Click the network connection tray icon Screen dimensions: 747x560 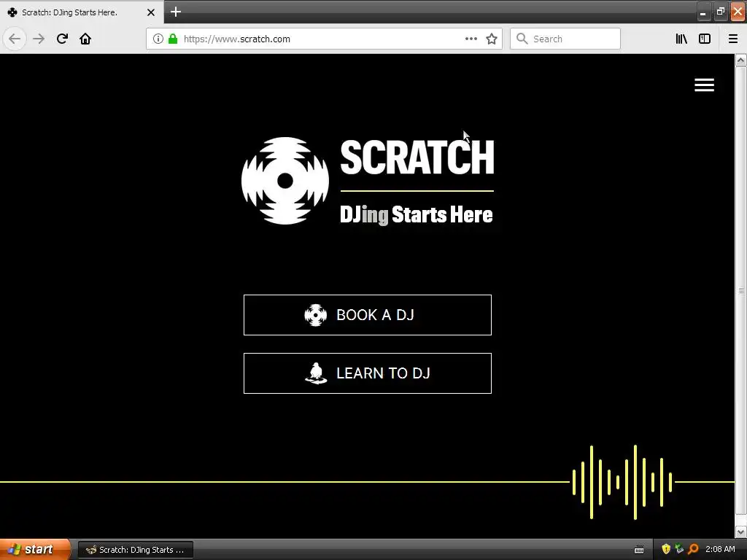click(x=679, y=549)
